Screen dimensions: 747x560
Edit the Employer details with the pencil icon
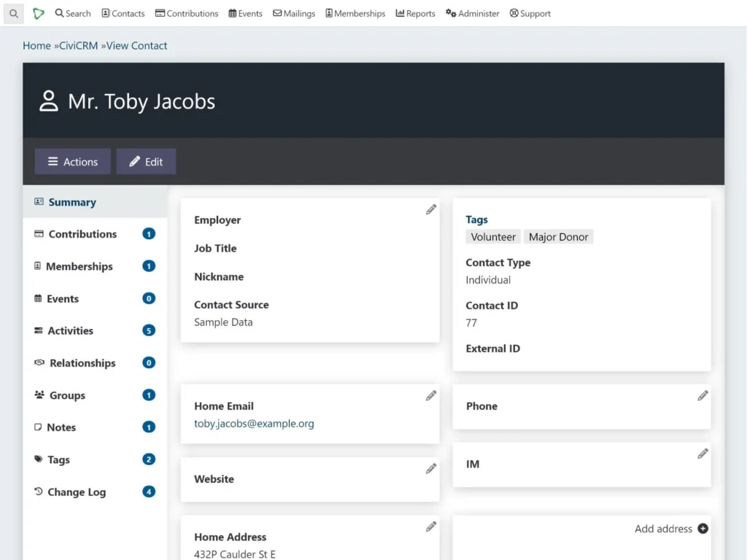[430, 209]
